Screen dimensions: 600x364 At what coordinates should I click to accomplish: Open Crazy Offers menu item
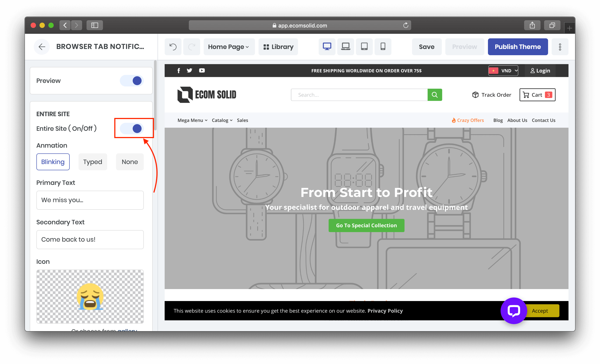[x=468, y=120]
